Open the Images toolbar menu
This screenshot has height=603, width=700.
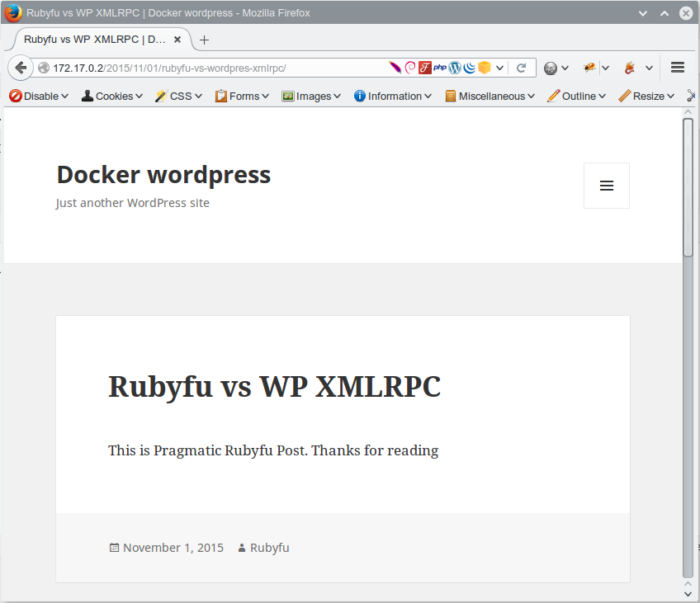coord(311,96)
